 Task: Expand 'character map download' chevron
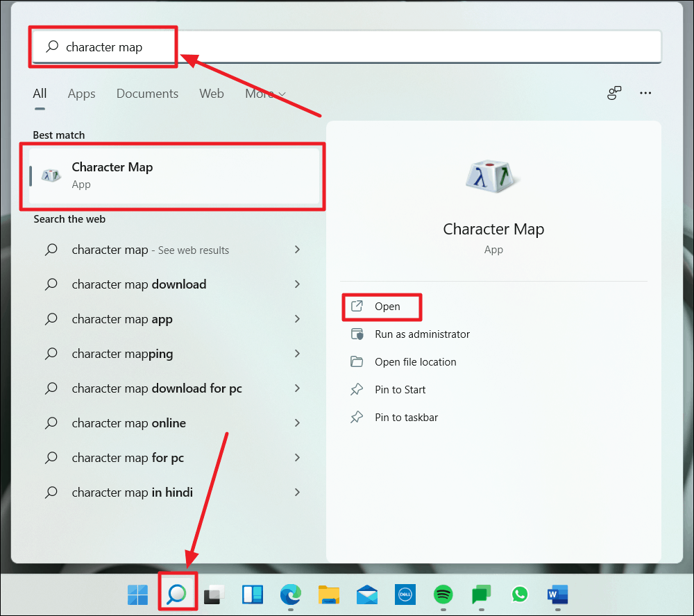point(297,284)
